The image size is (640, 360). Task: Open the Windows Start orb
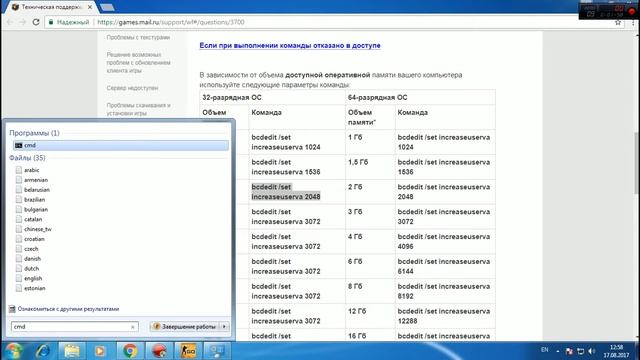(13, 351)
